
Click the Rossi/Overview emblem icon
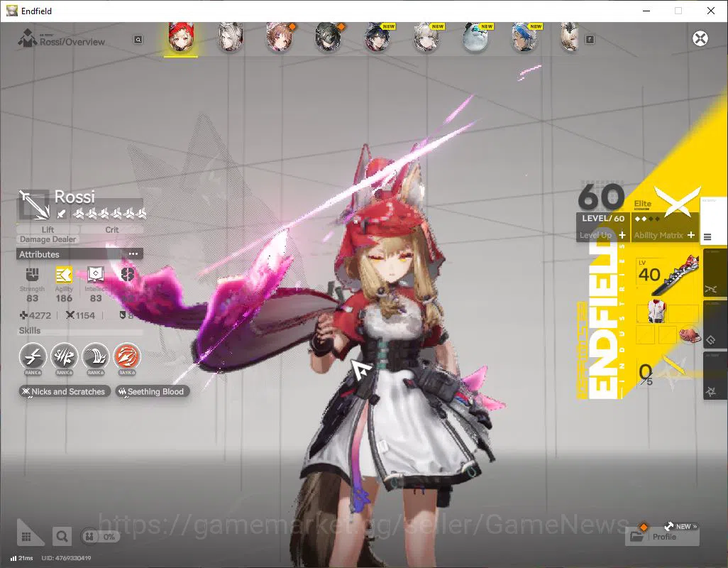[x=28, y=38]
